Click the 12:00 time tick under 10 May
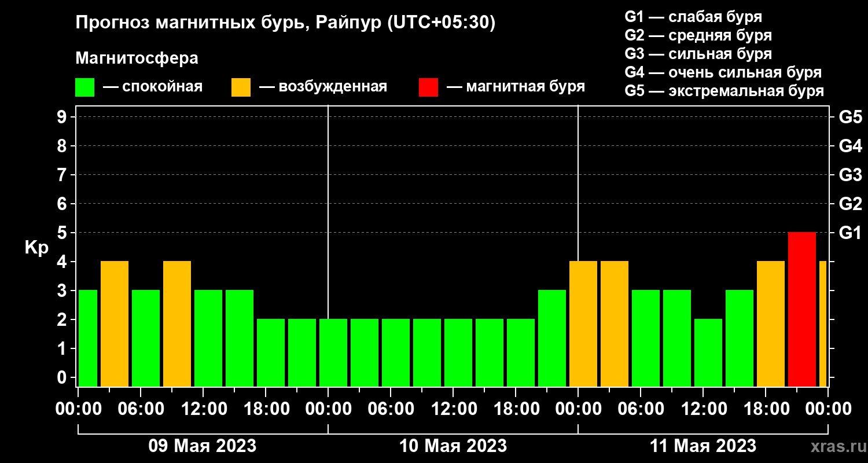868x463 pixels. [x=453, y=409]
